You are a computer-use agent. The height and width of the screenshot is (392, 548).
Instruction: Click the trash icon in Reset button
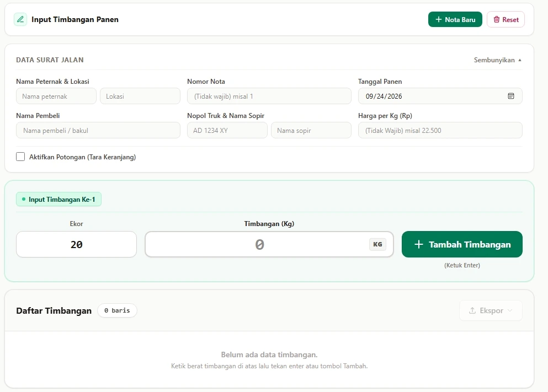click(x=496, y=19)
